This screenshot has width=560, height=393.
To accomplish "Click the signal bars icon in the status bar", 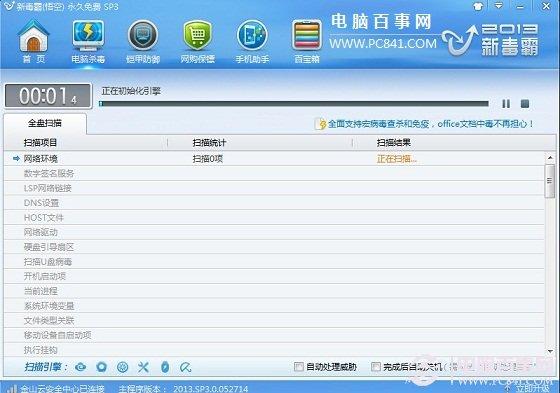I will (12, 389).
